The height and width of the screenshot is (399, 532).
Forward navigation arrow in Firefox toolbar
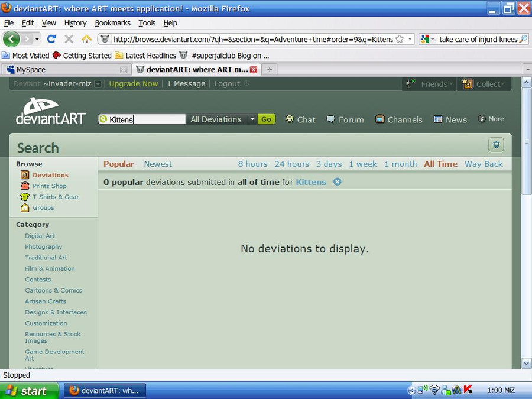[27, 40]
